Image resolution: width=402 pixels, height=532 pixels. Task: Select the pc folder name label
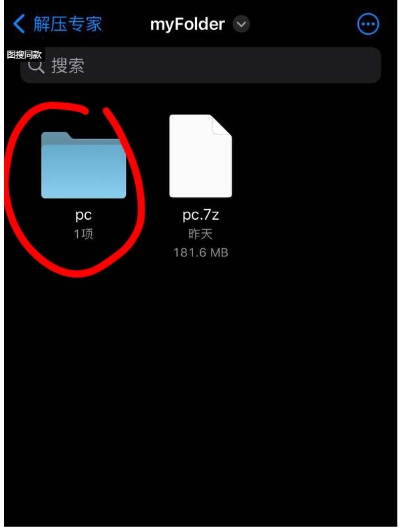[83, 215]
